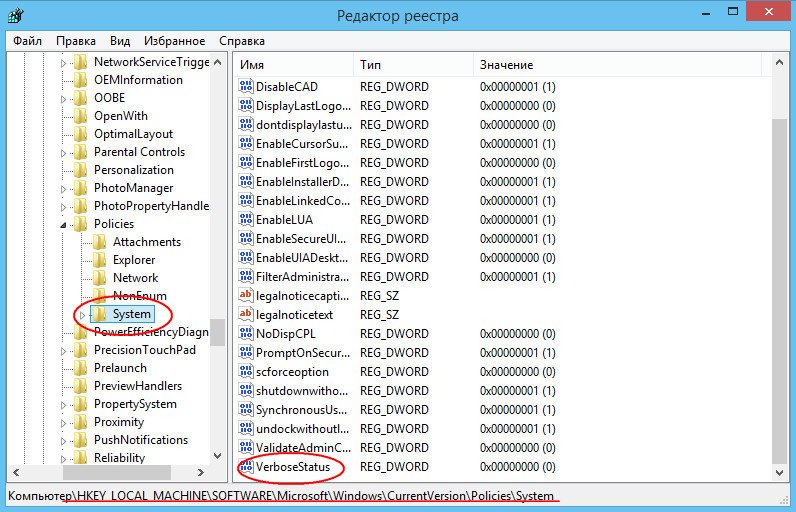Click the EnableInstallerD... value icon
This screenshot has width=796, height=512.
(x=246, y=181)
